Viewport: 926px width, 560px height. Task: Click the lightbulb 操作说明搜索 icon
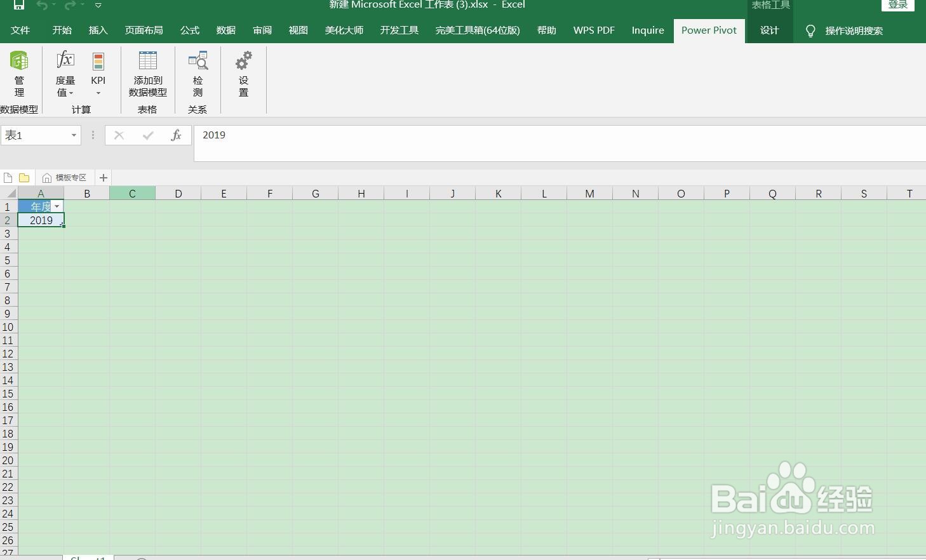click(810, 31)
